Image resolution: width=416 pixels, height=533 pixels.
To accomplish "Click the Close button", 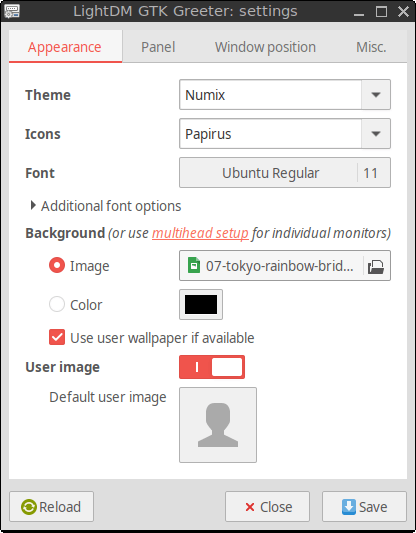I will 267,506.
